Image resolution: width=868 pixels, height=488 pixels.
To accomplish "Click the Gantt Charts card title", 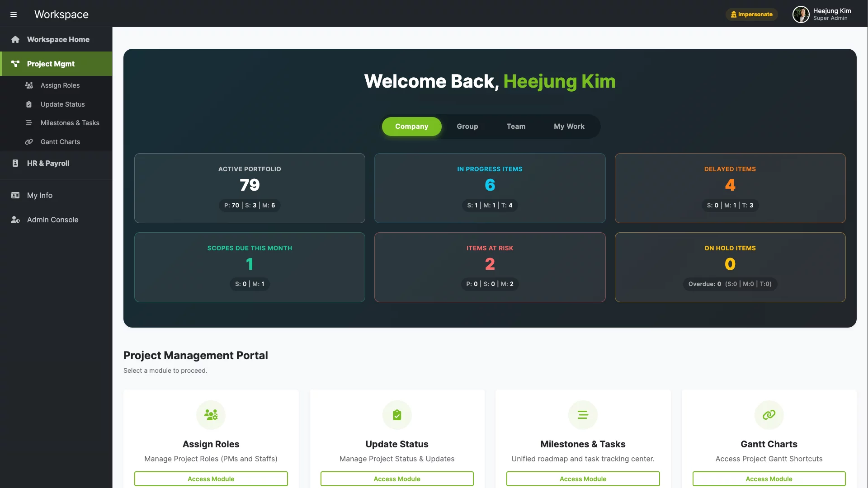I will click(769, 444).
